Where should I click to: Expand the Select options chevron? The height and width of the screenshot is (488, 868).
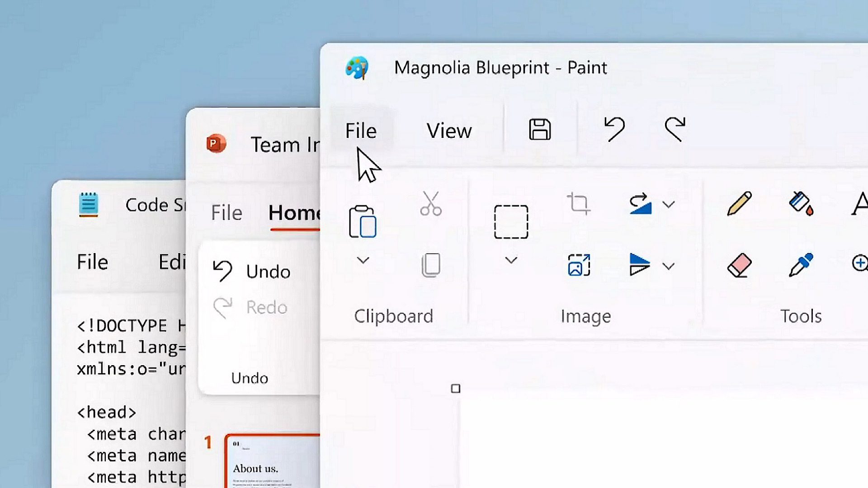coord(511,260)
